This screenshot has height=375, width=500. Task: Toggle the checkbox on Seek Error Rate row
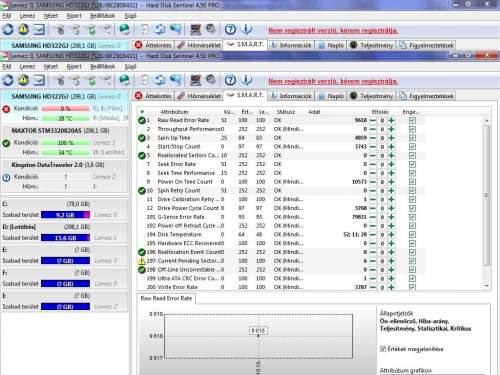click(412, 164)
